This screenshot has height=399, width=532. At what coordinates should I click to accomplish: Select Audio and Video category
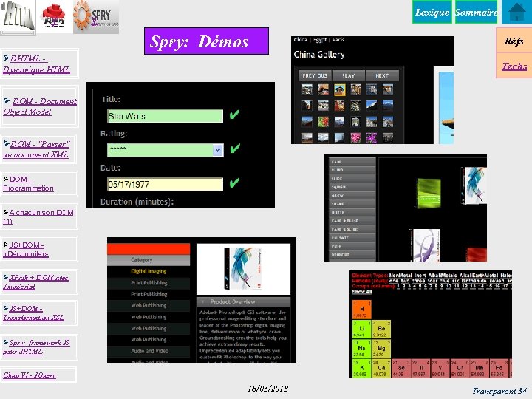(x=149, y=351)
